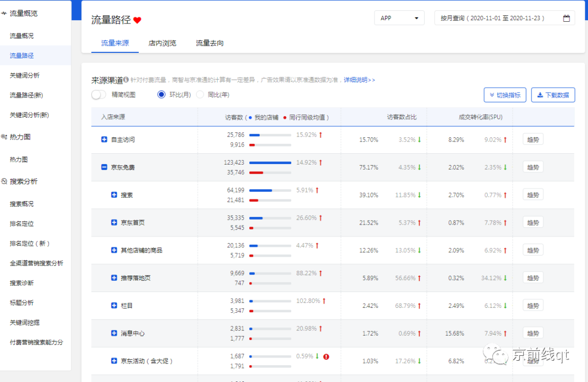Open 关键词分析 in the sidebar
Viewport: 588px width, 382px height.
point(24,75)
